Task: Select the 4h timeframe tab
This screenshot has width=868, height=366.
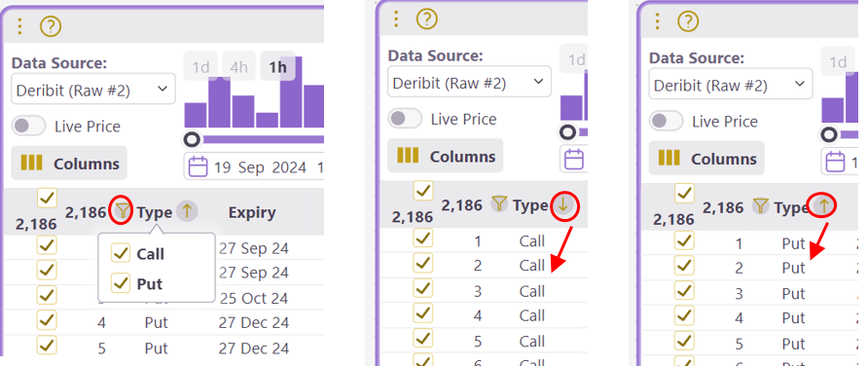Action: tap(238, 67)
